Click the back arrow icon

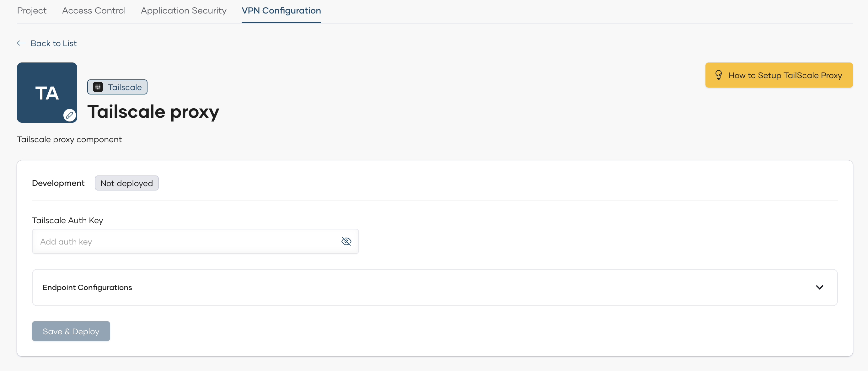21,43
